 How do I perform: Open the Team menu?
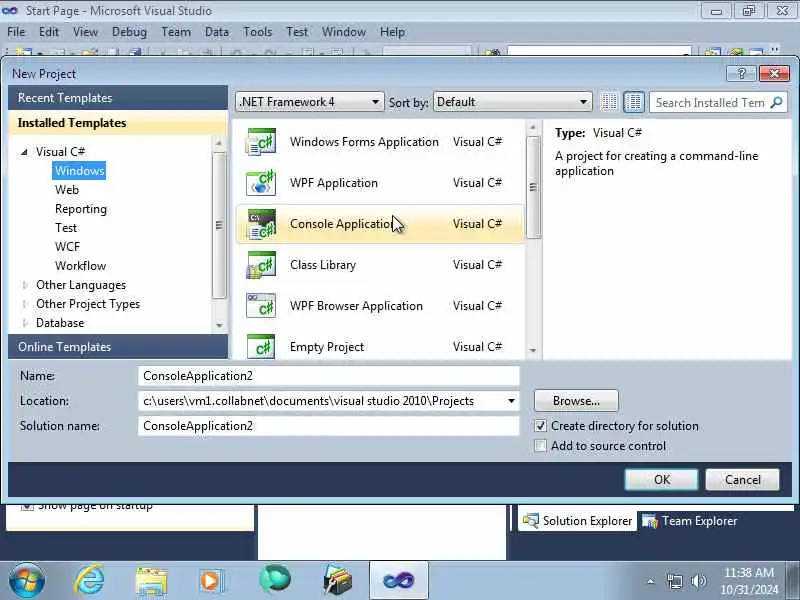(176, 32)
